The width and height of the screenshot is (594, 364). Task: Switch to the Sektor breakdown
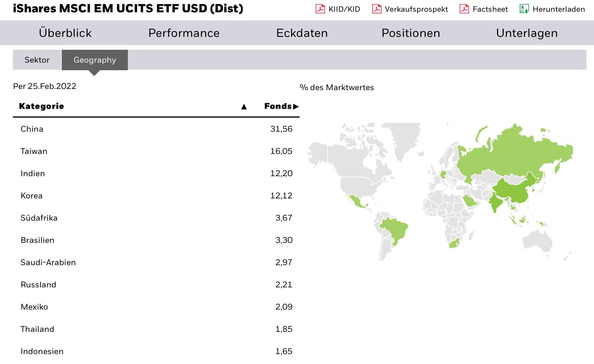coord(37,60)
